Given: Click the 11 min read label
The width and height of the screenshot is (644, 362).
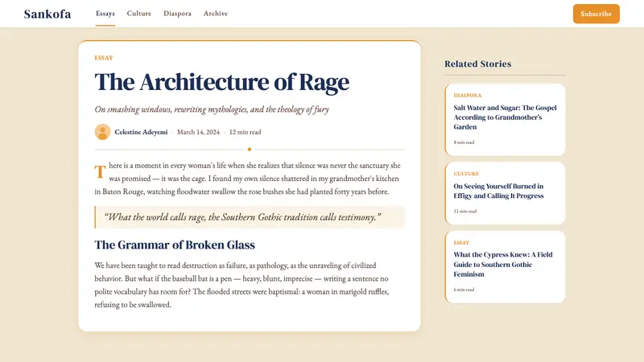Looking at the screenshot, I should click(x=465, y=212).
